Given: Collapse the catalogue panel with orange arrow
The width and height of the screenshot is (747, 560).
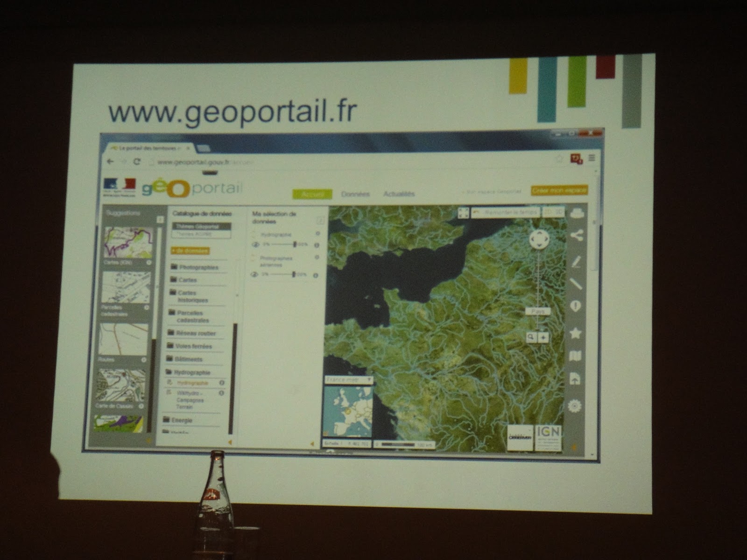Looking at the screenshot, I should (x=230, y=442).
